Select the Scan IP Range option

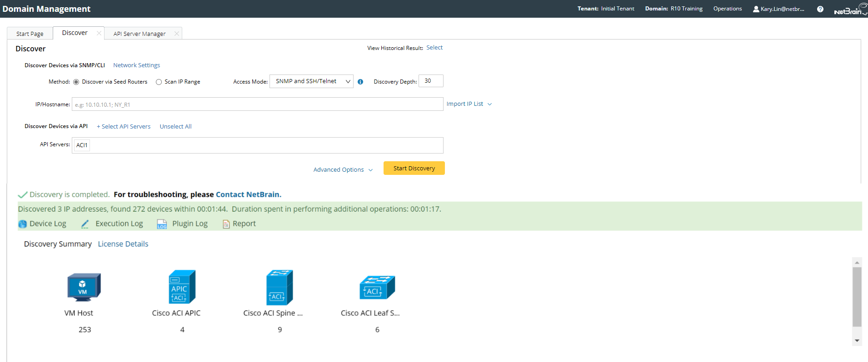(x=159, y=82)
